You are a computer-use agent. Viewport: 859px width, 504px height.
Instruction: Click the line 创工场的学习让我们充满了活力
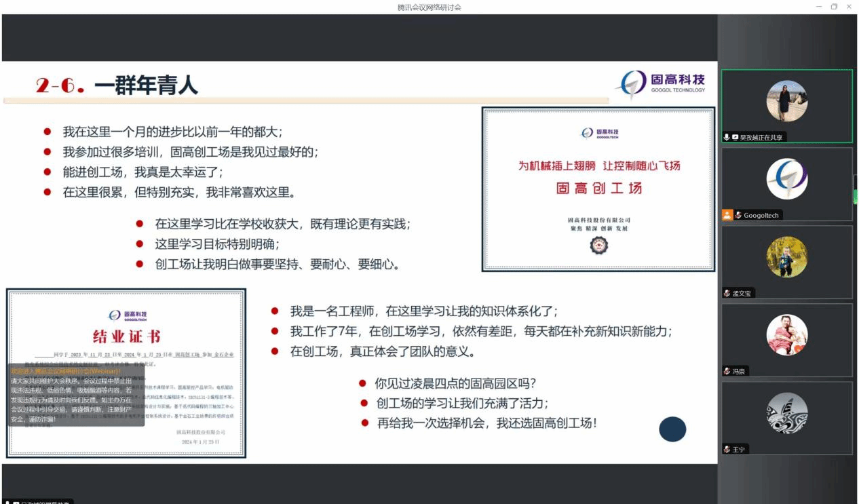[463, 403]
